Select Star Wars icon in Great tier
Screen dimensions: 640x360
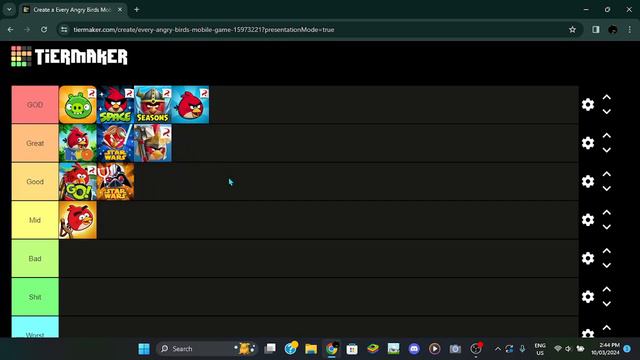coord(116,143)
